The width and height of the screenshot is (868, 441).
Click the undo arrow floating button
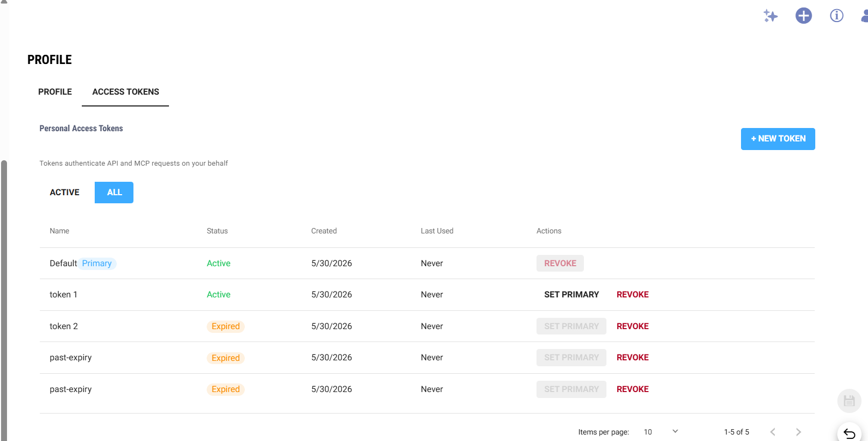click(849, 433)
